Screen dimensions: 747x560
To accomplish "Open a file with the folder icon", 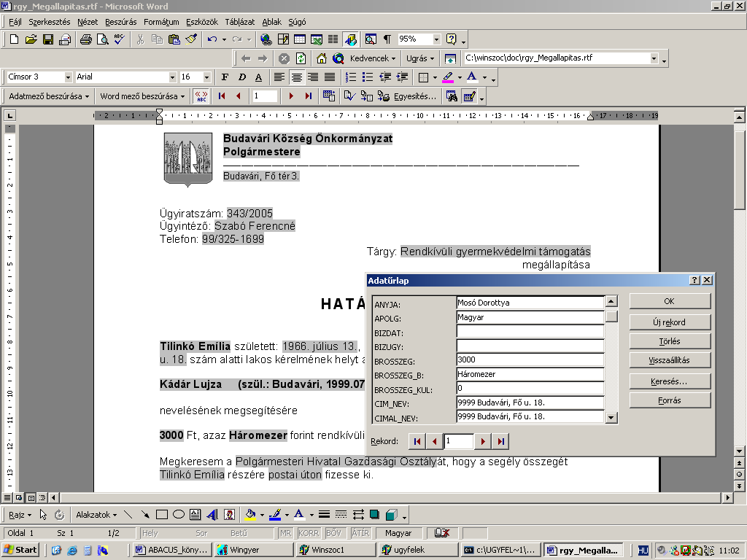I will pyautogui.click(x=31, y=39).
